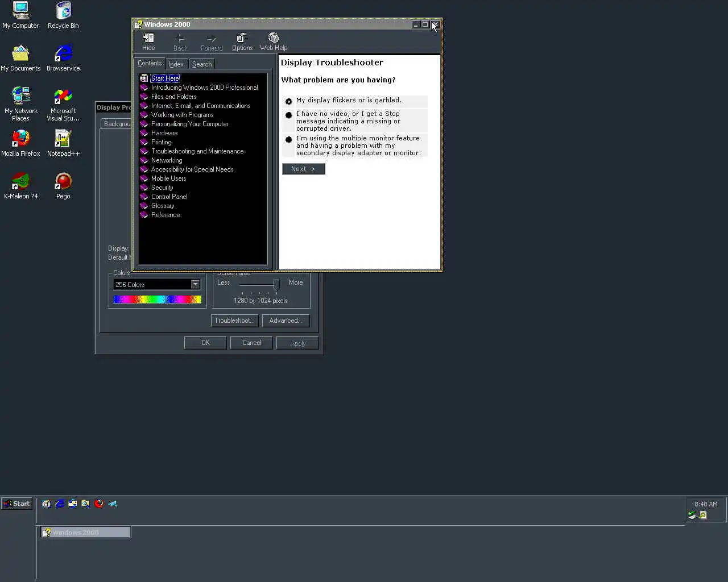Select the multiple monitor problem option

pos(289,139)
